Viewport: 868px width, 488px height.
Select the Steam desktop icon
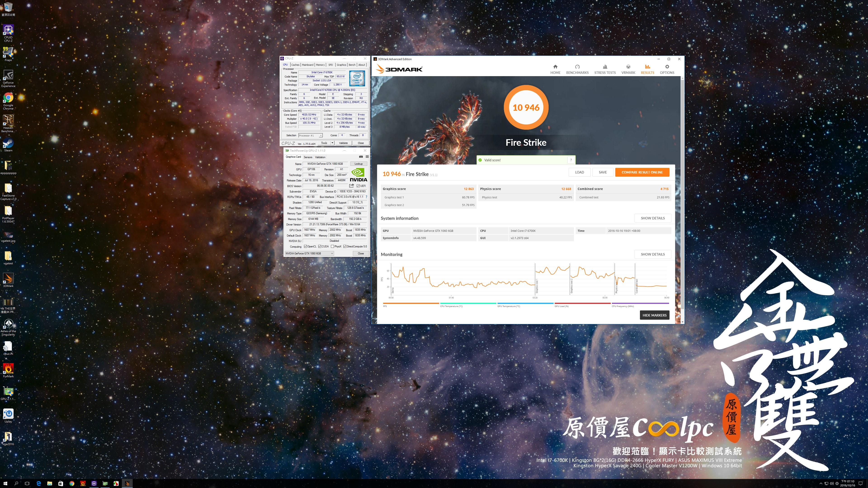pos(8,145)
